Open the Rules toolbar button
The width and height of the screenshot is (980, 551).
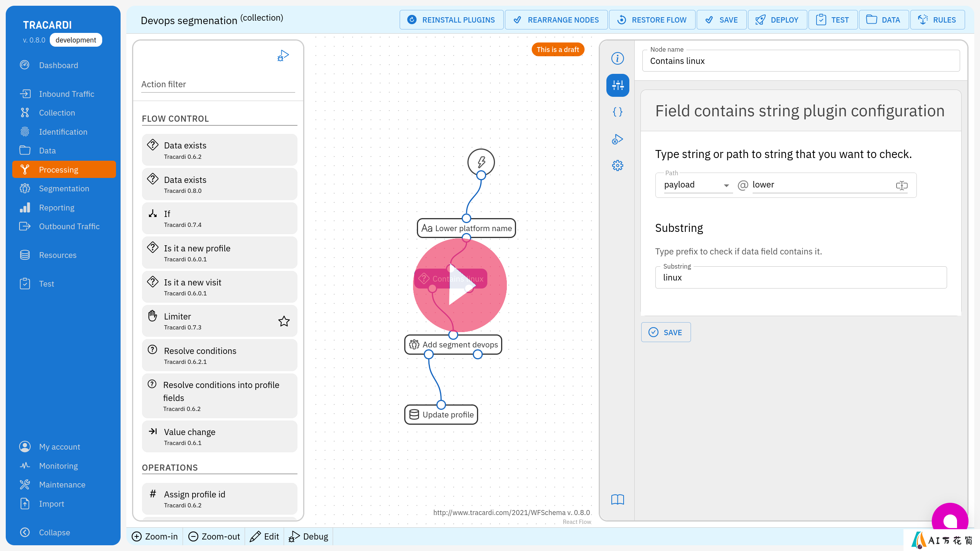(937, 20)
